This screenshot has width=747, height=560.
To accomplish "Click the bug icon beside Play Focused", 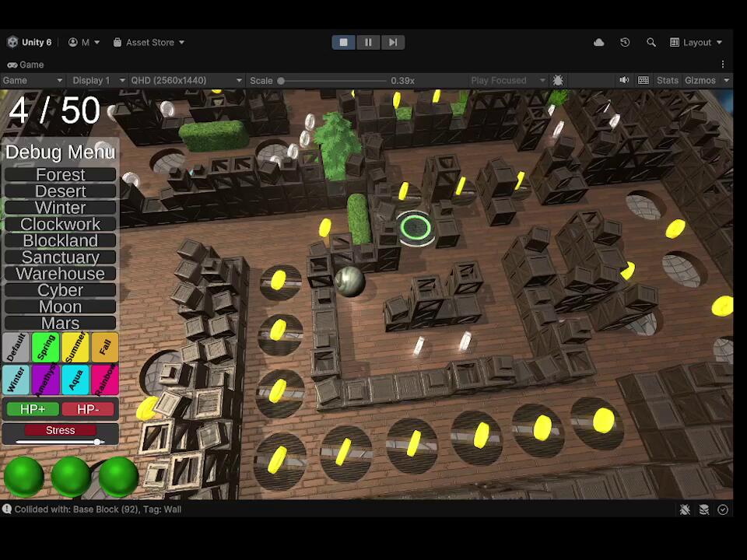I will [x=558, y=80].
